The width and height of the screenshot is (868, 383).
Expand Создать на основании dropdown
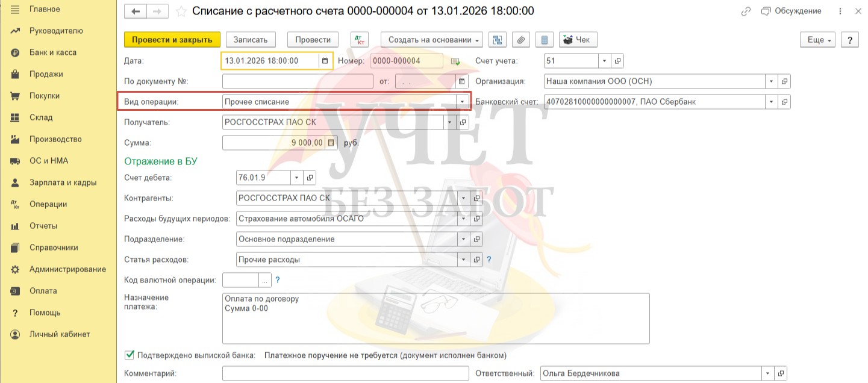point(432,40)
